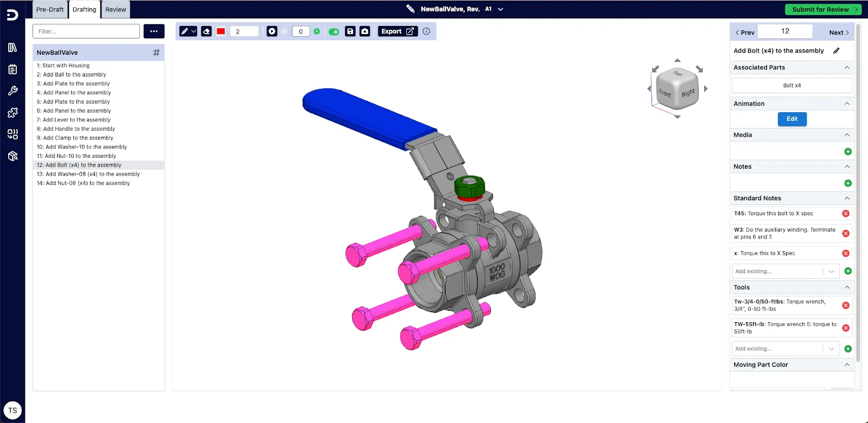Click the Filter input field

(86, 31)
